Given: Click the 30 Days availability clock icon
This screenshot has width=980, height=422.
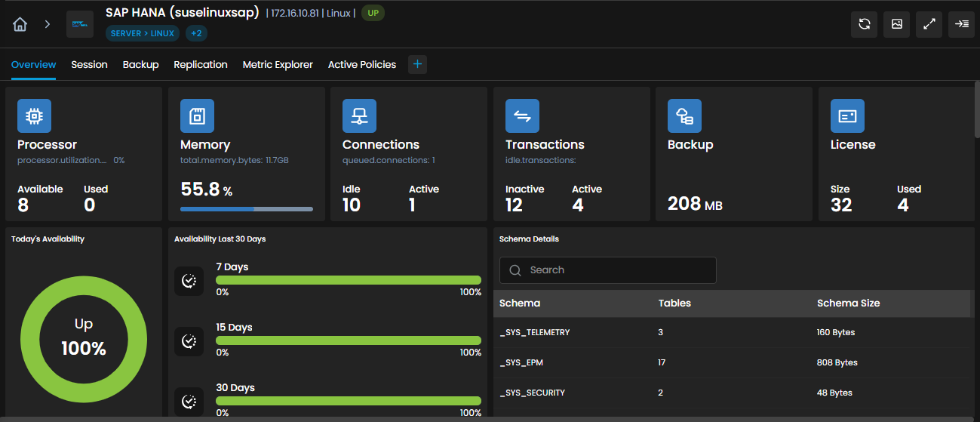Looking at the screenshot, I should coord(189,402).
